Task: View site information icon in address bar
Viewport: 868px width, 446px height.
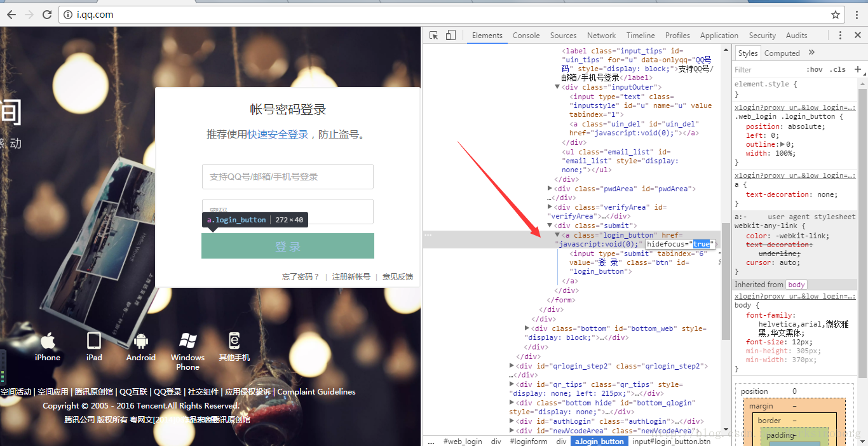Action: 69,15
